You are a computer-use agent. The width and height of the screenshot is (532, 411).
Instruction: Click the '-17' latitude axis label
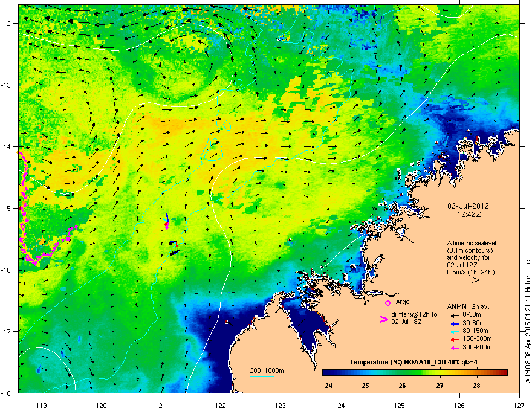click(x=7, y=331)
